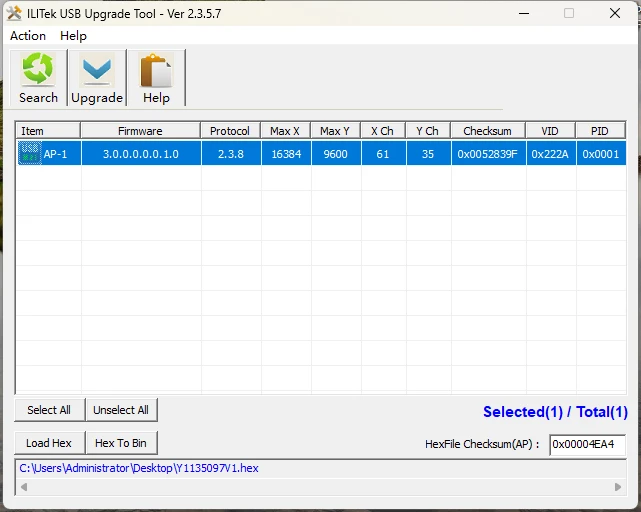Click the Item column header

48,131
